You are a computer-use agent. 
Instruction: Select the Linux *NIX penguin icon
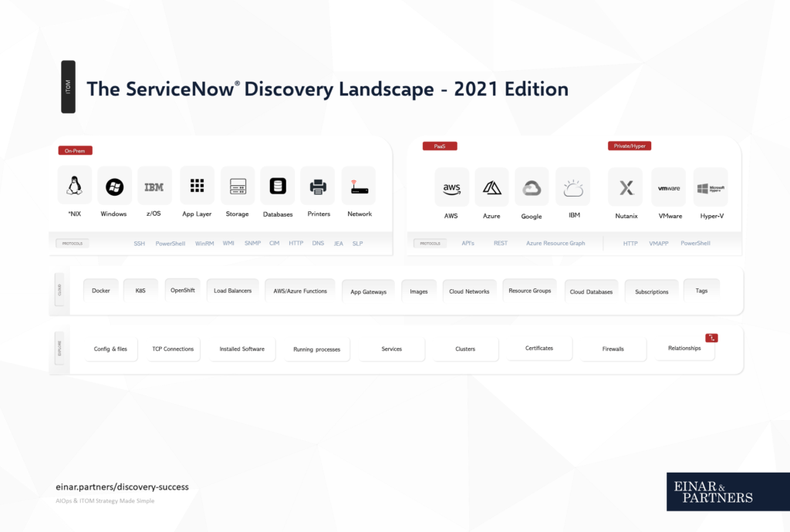[x=74, y=185]
